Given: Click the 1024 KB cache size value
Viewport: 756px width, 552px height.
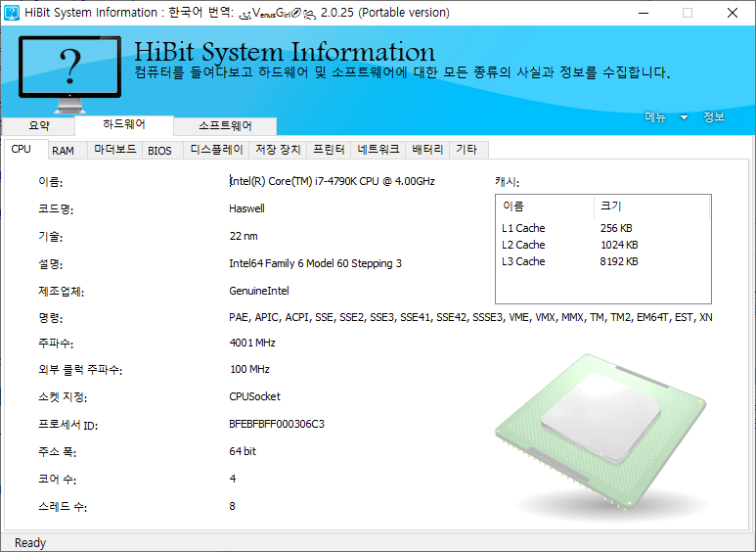Looking at the screenshot, I should pos(619,245).
